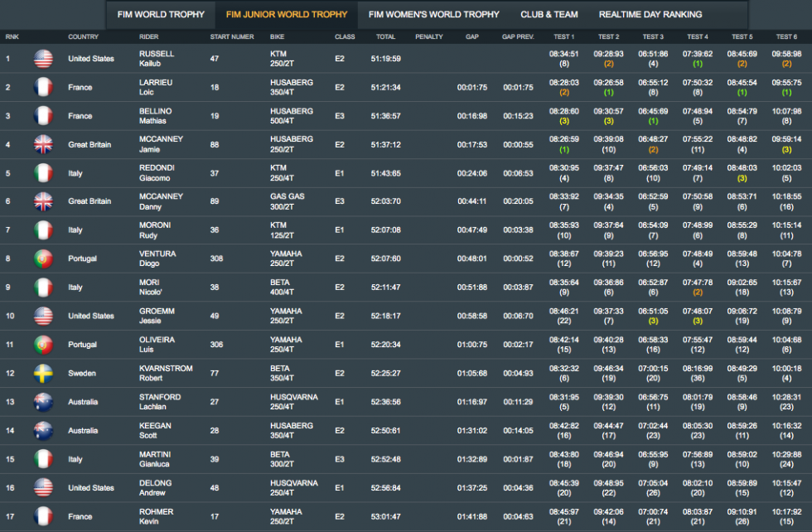The width and height of the screenshot is (812, 532).
Task: Click the TEST 5 column header
Action: pos(742,36)
